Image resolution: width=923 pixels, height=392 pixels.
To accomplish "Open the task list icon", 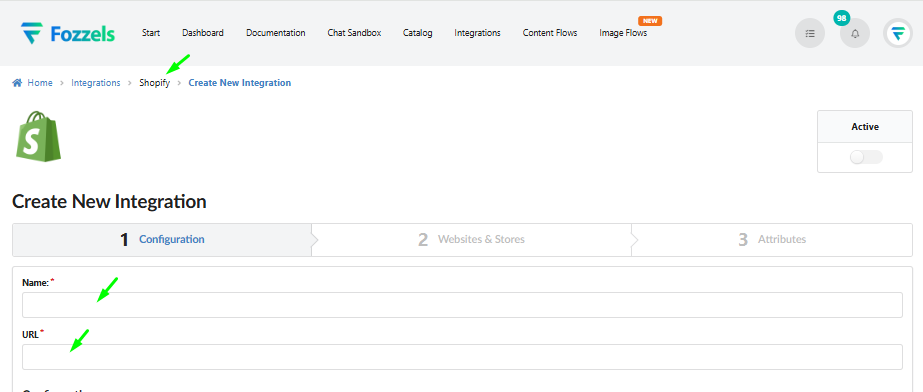I will tap(810, 34).
